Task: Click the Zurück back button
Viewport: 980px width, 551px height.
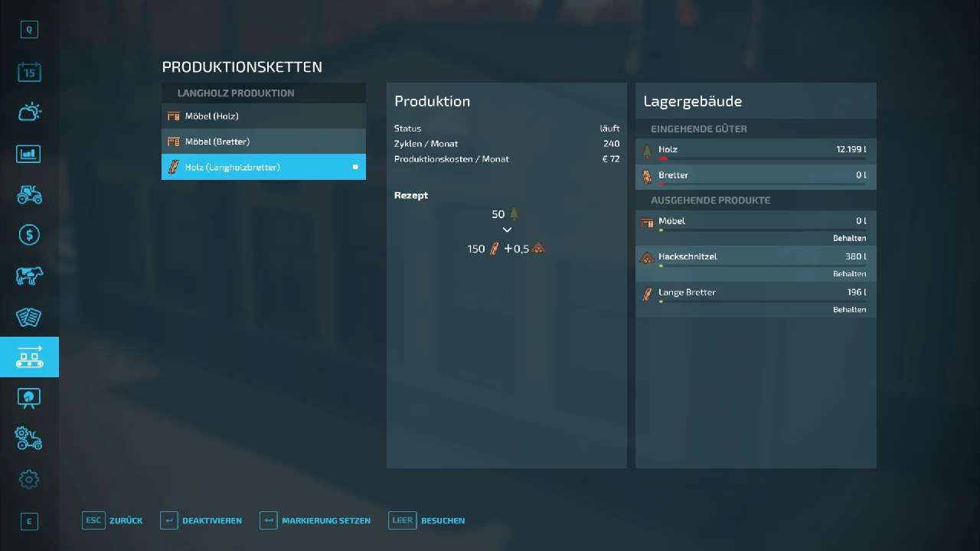Action: [113, 520]
